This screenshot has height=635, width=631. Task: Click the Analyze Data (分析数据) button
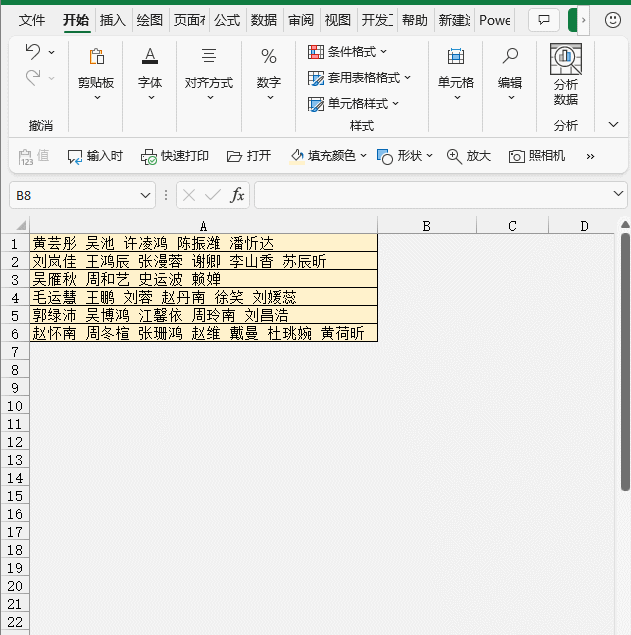(566, 75)
